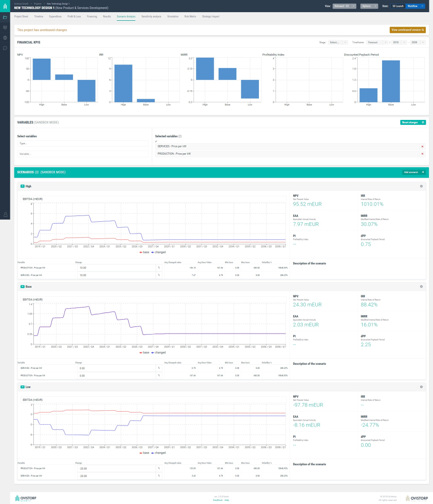
Task: Expand the Workflow dropdown arrow
Action: 422,6
